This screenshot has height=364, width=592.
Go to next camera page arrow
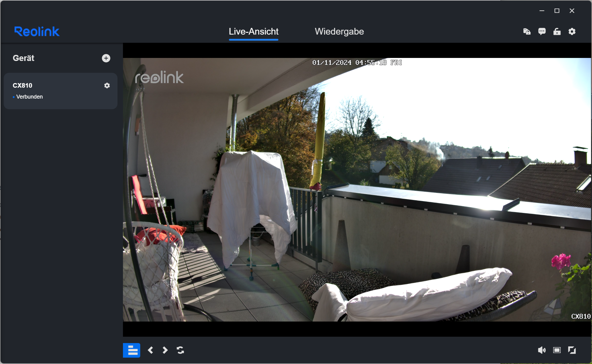pos(165,350)
